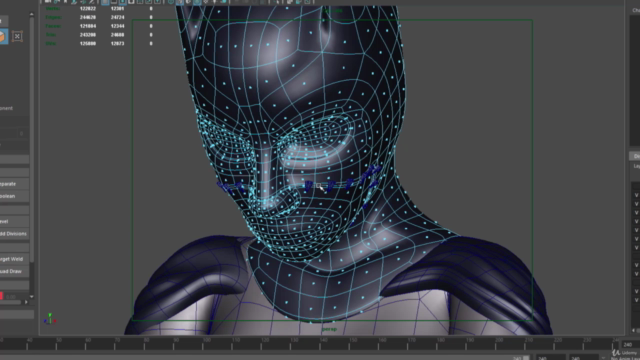
Task: Toggle the viewport grid icon in panel toolbar
Action: pos(105,2)
